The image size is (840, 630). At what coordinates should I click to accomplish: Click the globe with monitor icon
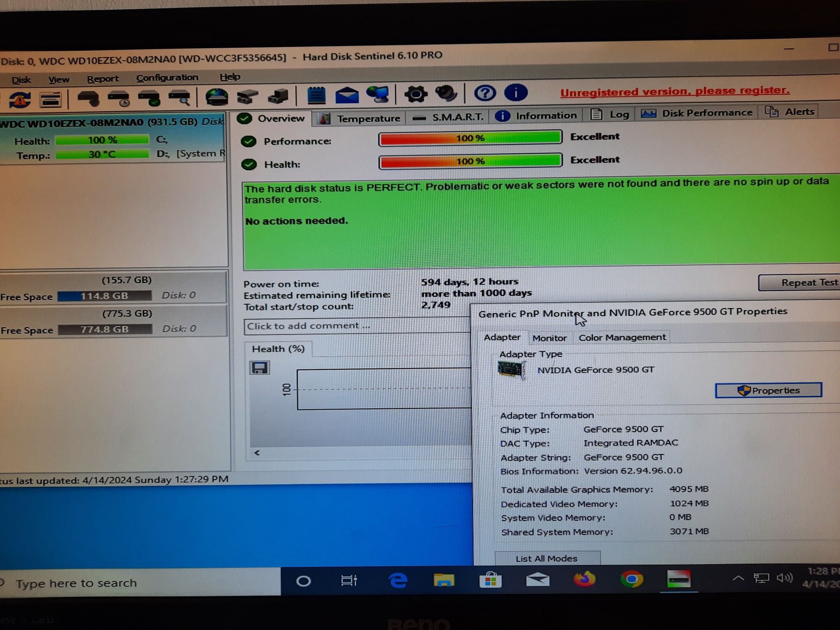click(378, 94)
